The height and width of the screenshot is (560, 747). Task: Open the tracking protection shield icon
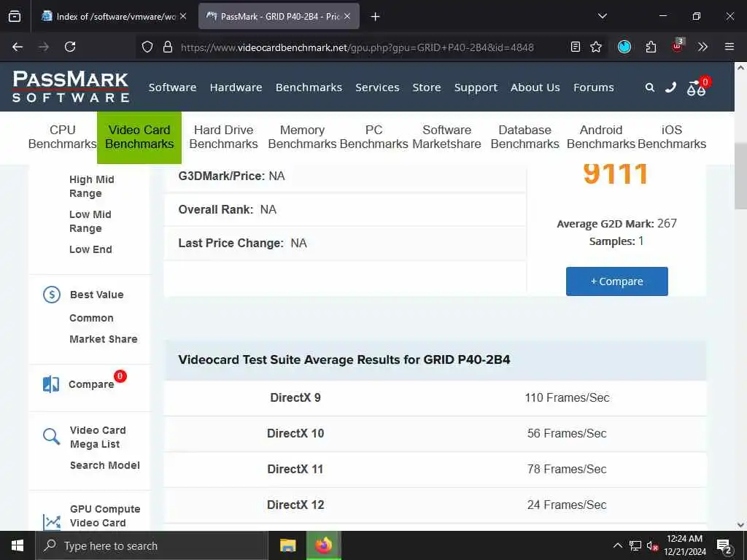click(x=147, y=47)
